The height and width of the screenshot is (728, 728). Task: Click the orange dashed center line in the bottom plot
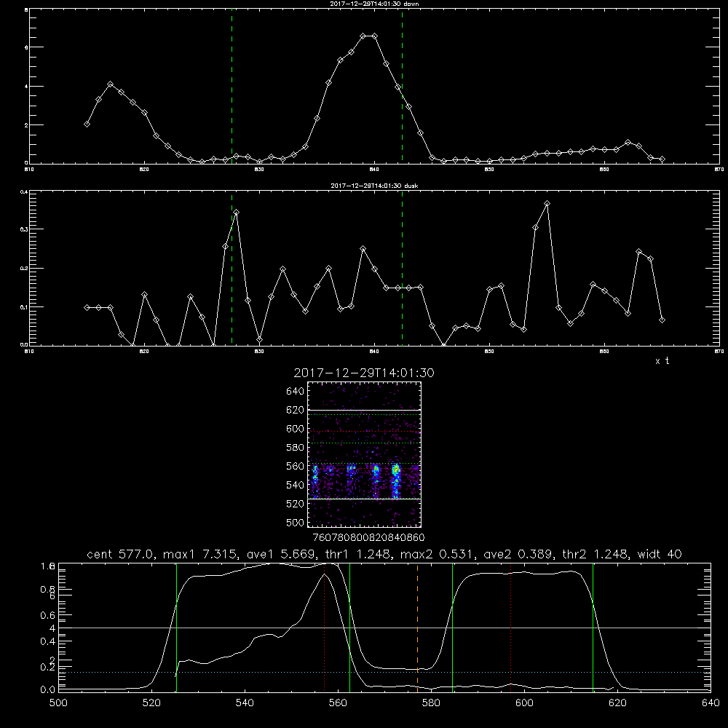tap(417, 627)
